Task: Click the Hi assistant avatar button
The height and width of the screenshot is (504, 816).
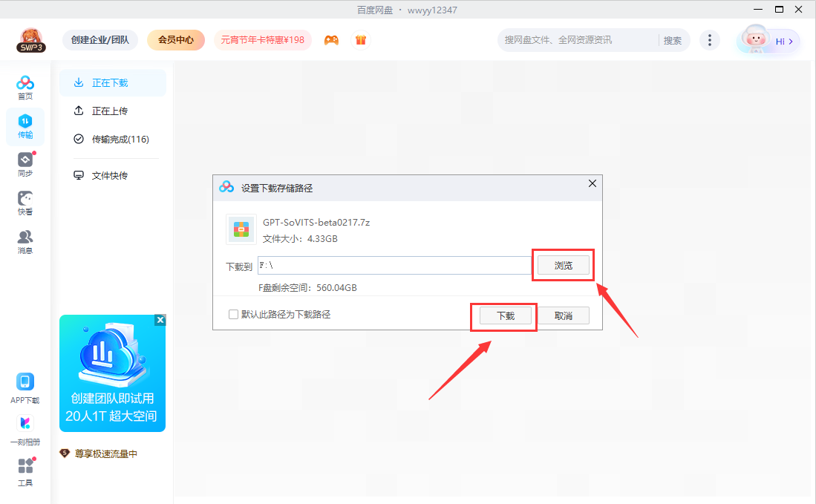Action: point(768,41)
